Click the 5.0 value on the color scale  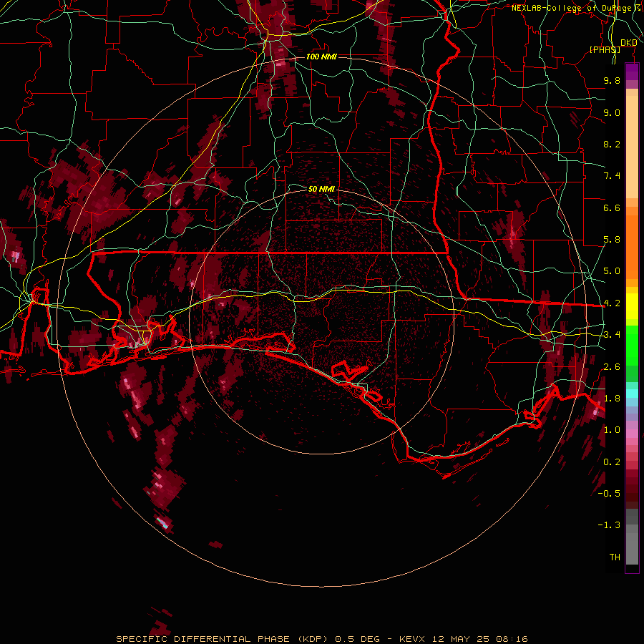612,271
